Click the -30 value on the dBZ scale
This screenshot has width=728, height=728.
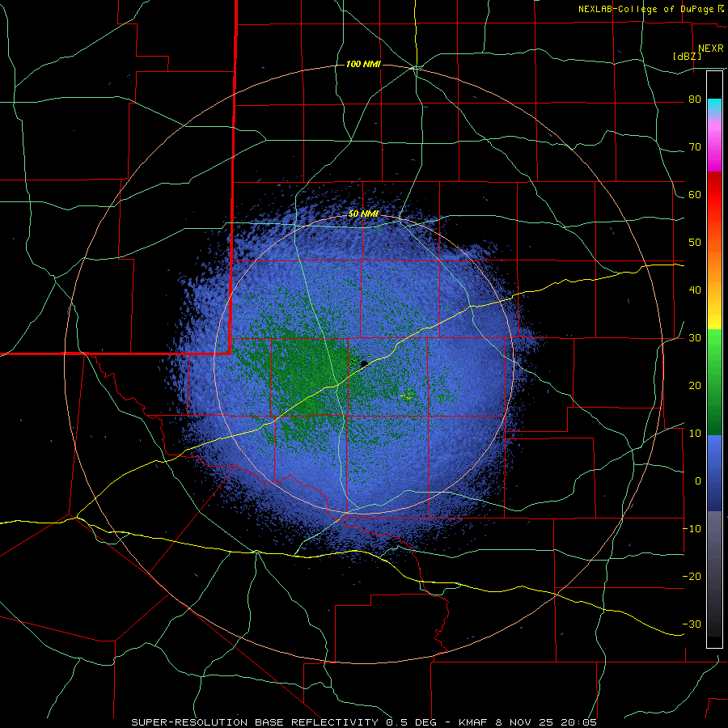692,624
